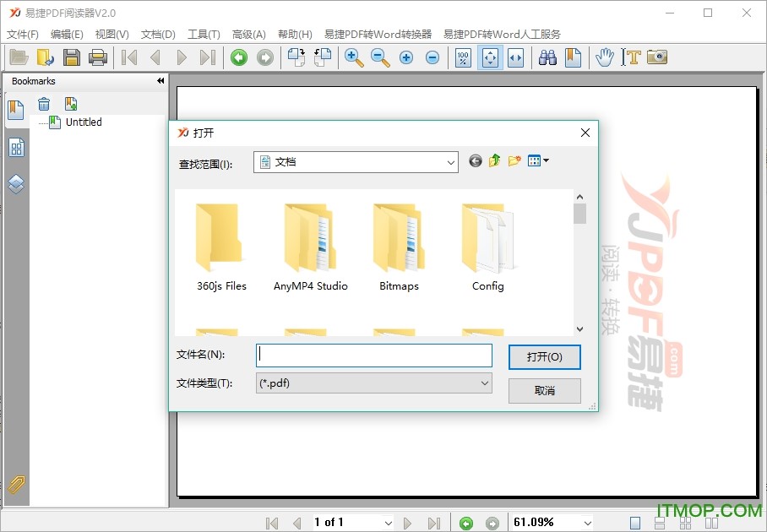Enable the 100% zoom toggle button
Screen dimensions: 767x532
(462, 57)
